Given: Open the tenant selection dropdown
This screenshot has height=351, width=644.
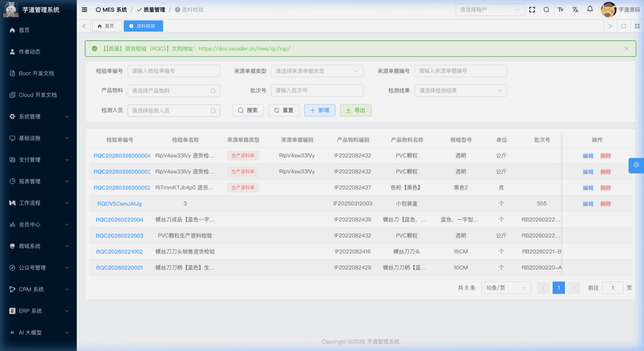Looking at the screenshot, I should pos(490,10).
